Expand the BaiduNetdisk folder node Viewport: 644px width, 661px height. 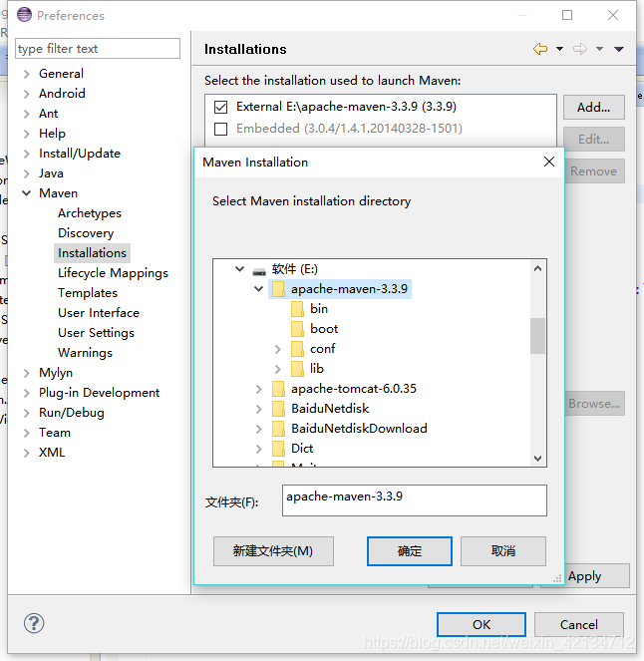point(258,409)
